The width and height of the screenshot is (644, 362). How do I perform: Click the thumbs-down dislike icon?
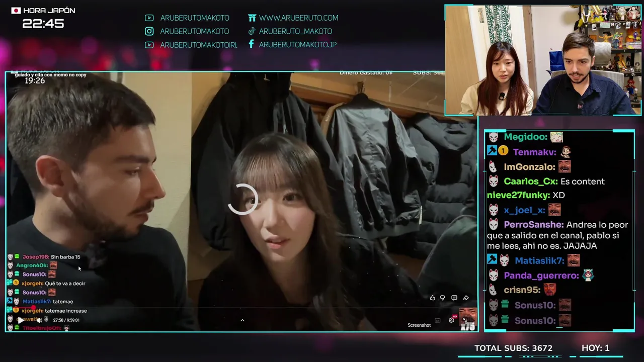click(443, 298)
